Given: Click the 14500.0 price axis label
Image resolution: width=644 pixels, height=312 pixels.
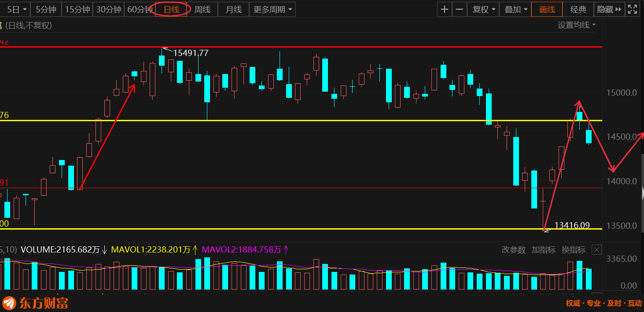Looking at the screenshot, I should [622, 137].
